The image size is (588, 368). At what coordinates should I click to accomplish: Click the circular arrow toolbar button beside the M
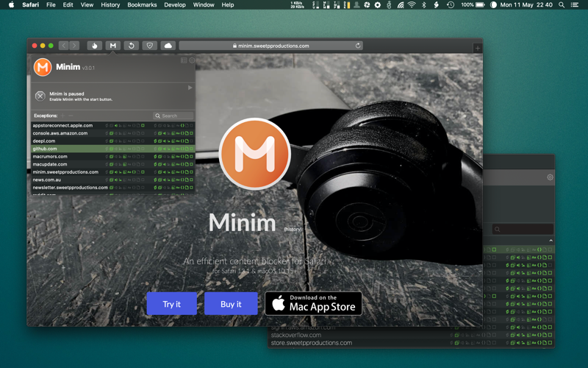[132, 46]
